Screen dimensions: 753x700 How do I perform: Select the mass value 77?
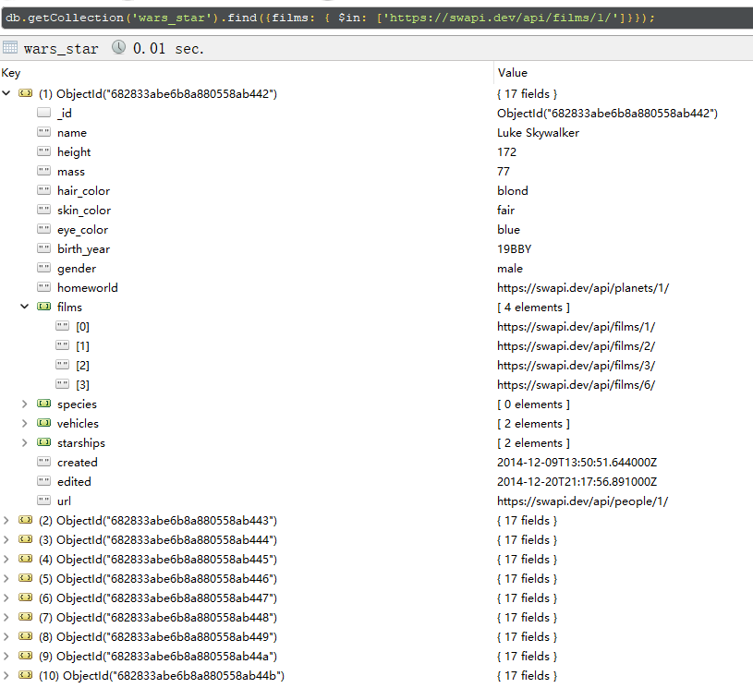pos(504,172)
